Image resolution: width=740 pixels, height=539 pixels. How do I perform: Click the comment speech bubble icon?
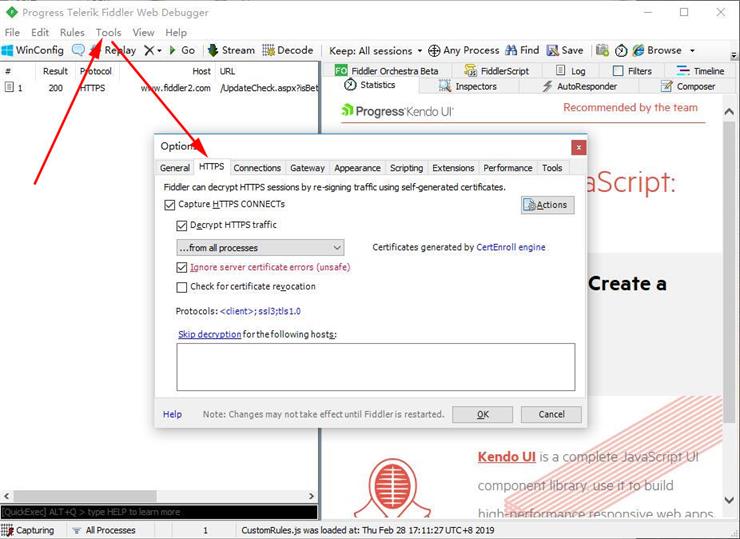[78, 50]
